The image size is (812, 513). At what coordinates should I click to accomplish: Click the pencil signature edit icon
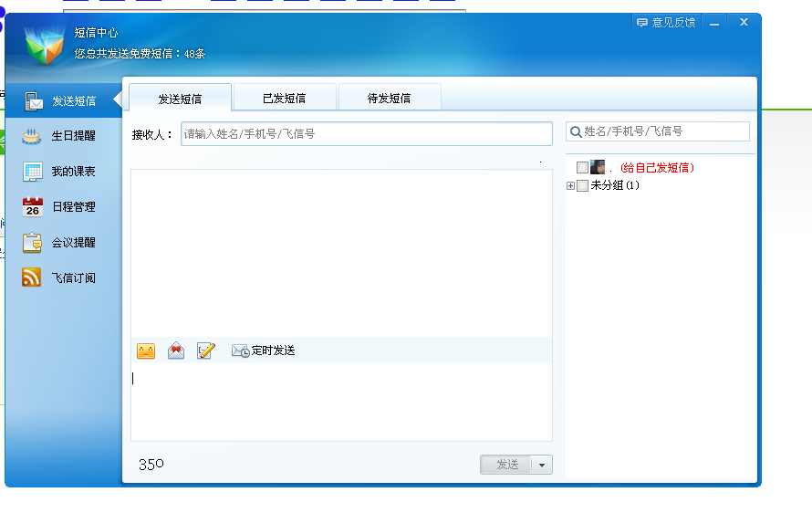206,351
